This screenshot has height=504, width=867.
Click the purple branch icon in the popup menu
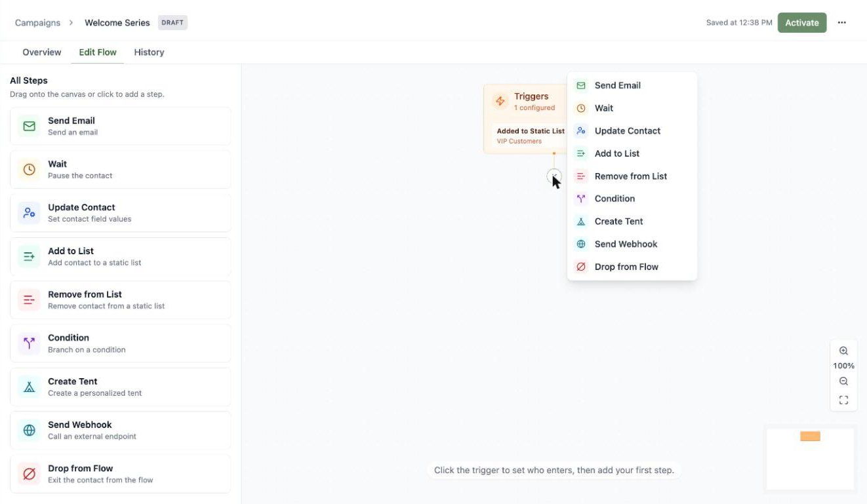pos(581,199)
